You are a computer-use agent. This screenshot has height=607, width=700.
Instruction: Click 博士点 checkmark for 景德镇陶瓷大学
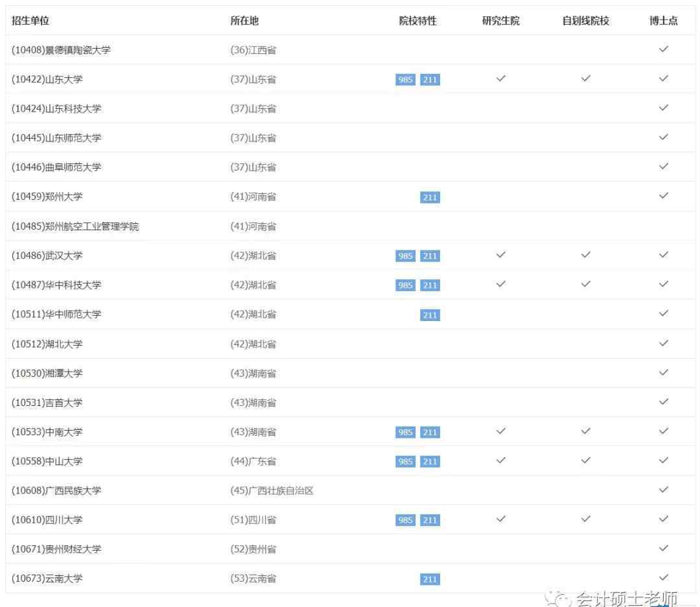[664, 49]
